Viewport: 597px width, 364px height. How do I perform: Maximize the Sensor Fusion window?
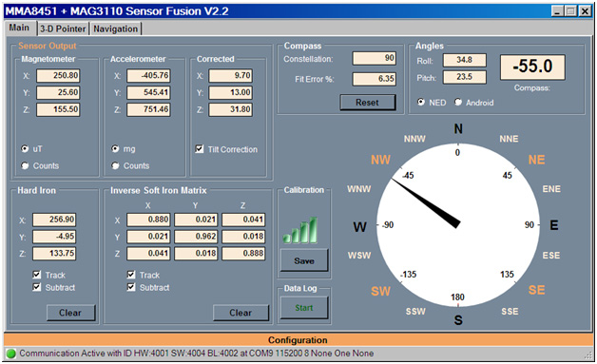click(570, 11)
